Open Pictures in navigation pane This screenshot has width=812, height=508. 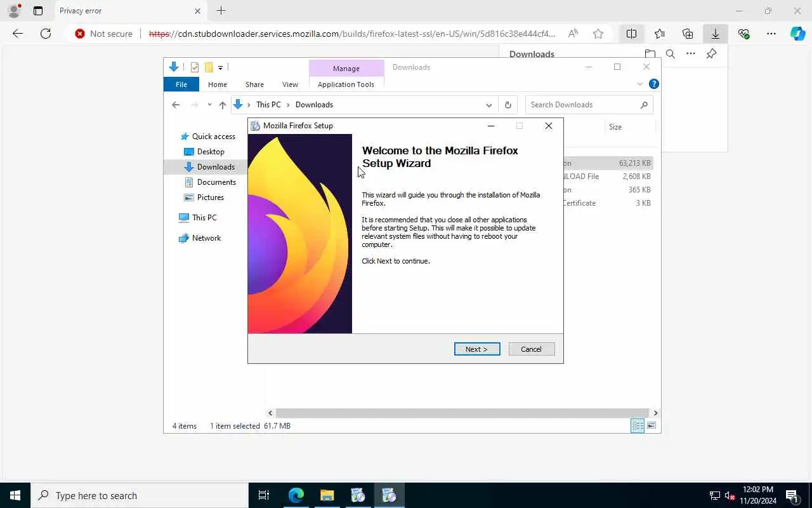[x=211, y=197]
